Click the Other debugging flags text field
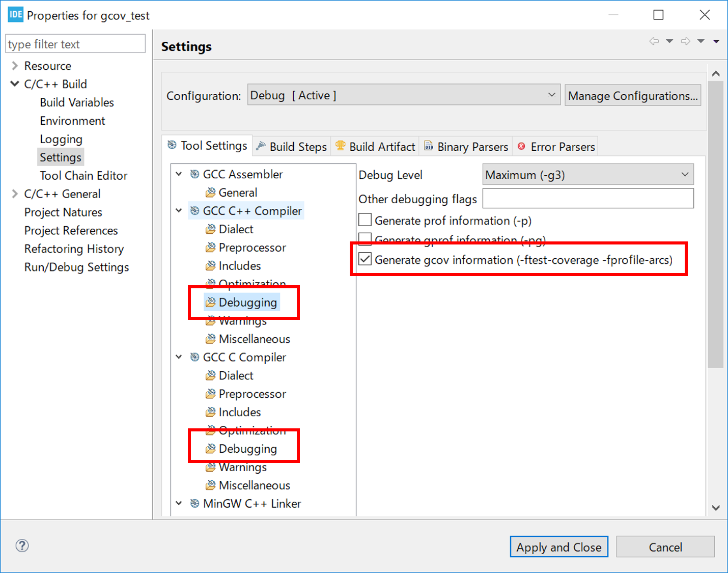 point(587,198)
